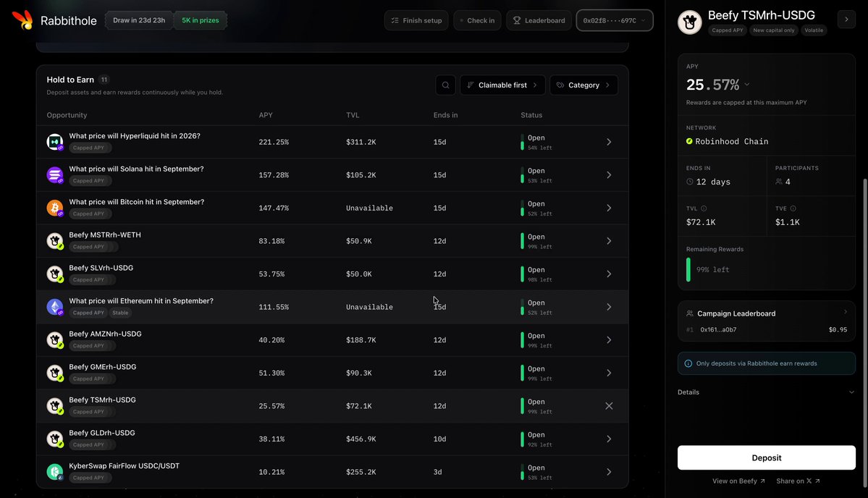Click the Finish setup button
Image resolution: width=868 pixels, height=498 pixels.
[x=416, y=20]
